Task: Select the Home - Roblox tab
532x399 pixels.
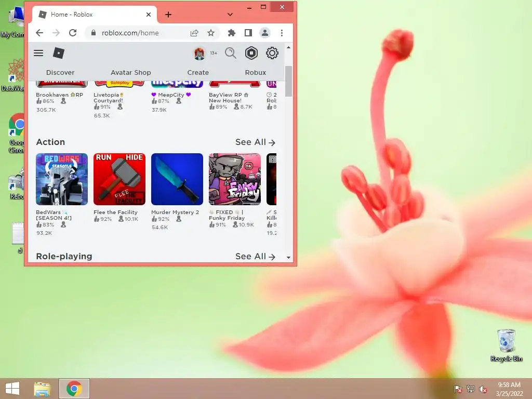Action: 95,15
